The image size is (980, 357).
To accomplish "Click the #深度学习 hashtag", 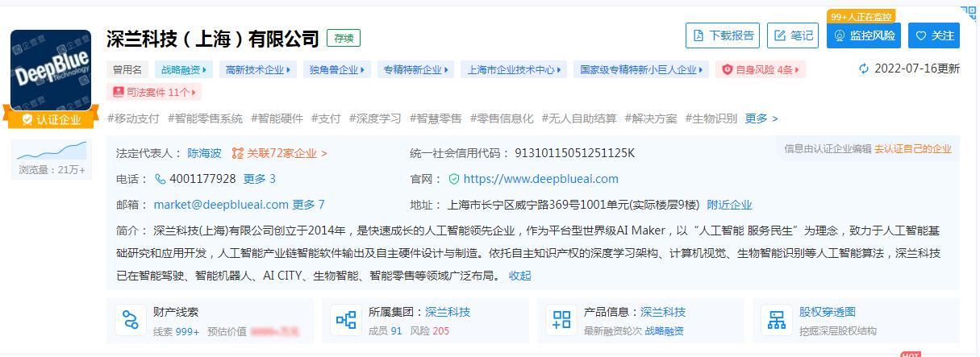I will click(375, 118).
